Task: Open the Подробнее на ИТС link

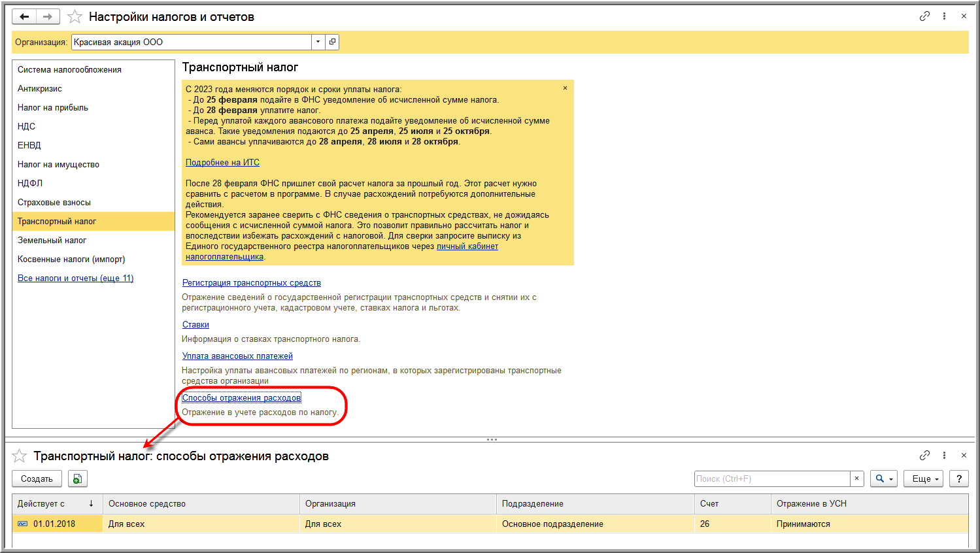Action: (222, 162)
